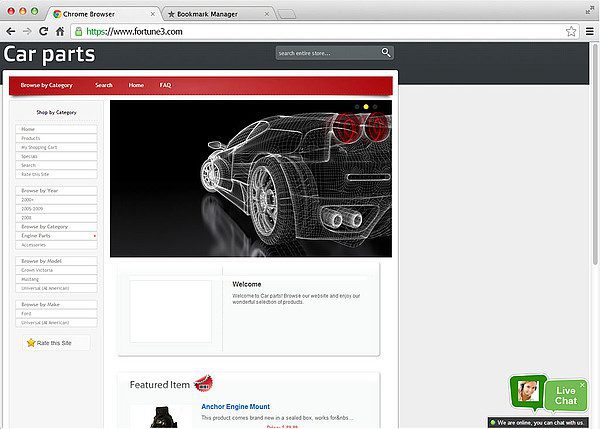Go to the browser home page

pyautogui.click(x=60, y=31)
